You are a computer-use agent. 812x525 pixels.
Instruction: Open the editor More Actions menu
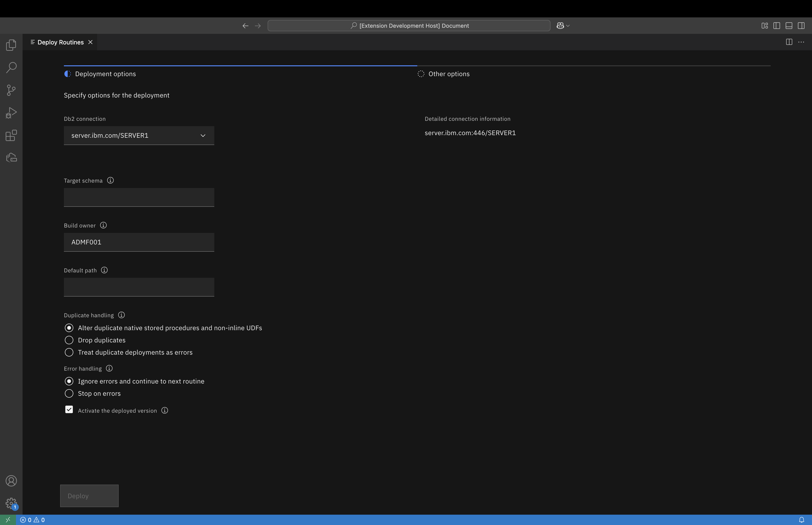click(x=801, y=42)
